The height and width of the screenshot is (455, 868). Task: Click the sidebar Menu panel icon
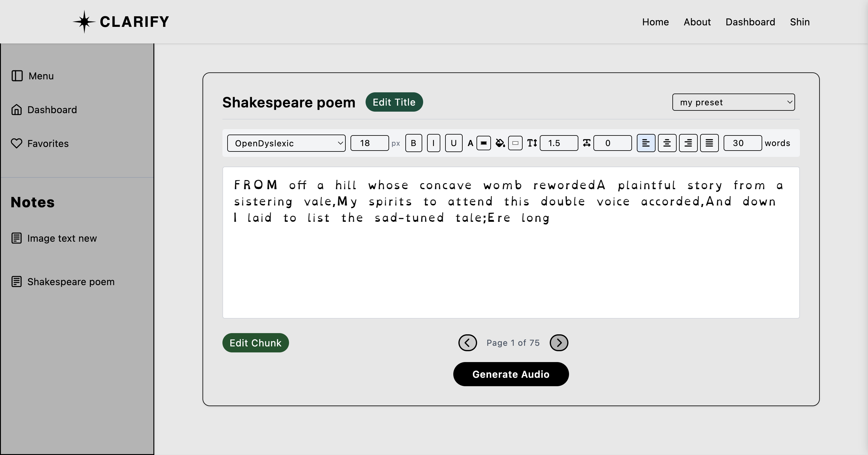click(x=17, y=76)
